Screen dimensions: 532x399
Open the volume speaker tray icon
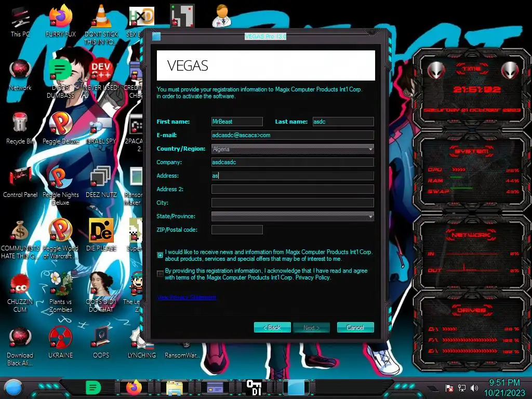[474, 388]
